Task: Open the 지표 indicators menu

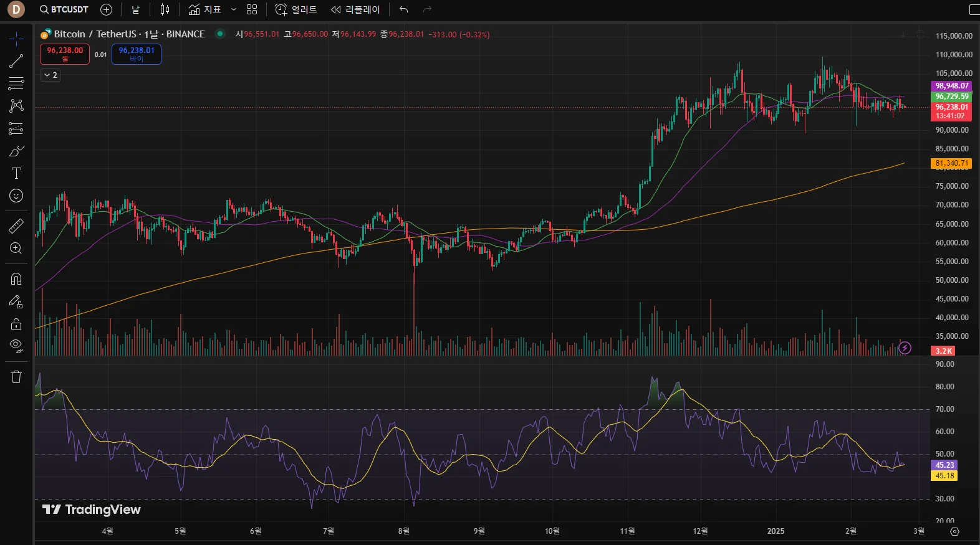Action: click(205, 9)
